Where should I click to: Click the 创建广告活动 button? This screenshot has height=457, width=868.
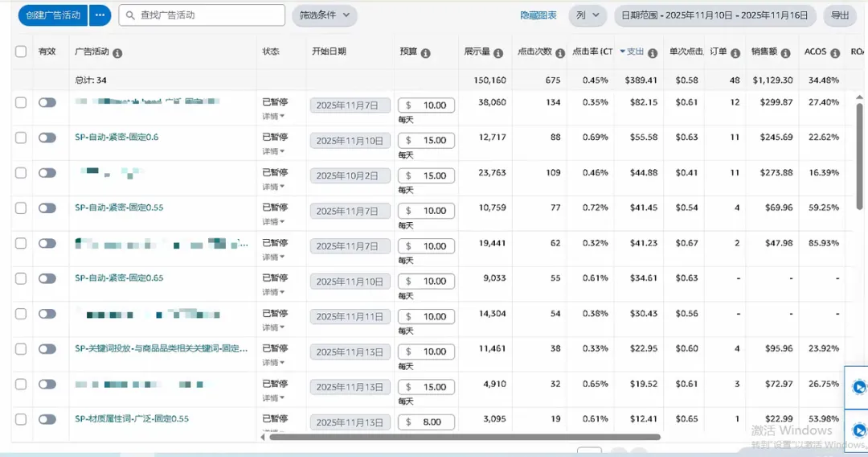tap(53, 15)
